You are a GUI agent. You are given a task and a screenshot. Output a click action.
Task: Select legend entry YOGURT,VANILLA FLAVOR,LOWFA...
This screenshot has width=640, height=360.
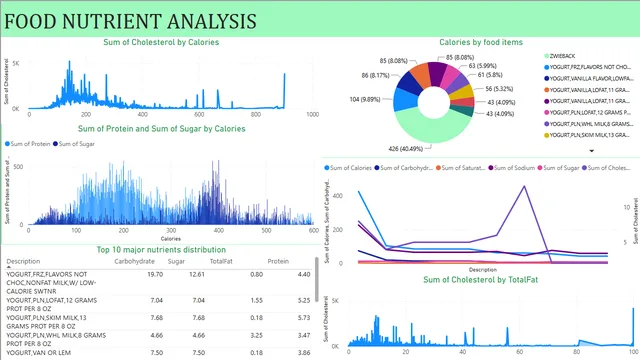588,78
